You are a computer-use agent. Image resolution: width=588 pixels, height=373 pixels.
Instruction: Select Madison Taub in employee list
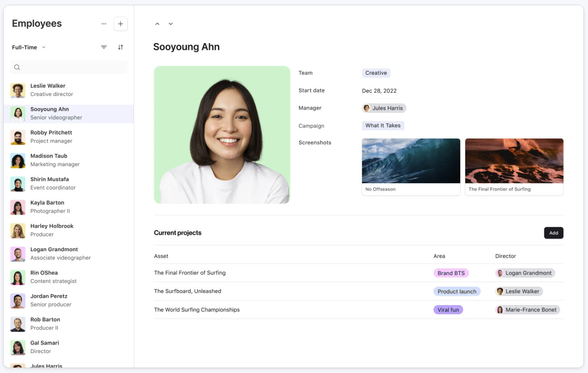click(69, 160)
